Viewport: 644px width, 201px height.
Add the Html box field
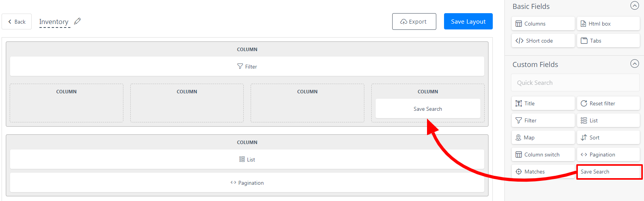[x=608, y=24]
